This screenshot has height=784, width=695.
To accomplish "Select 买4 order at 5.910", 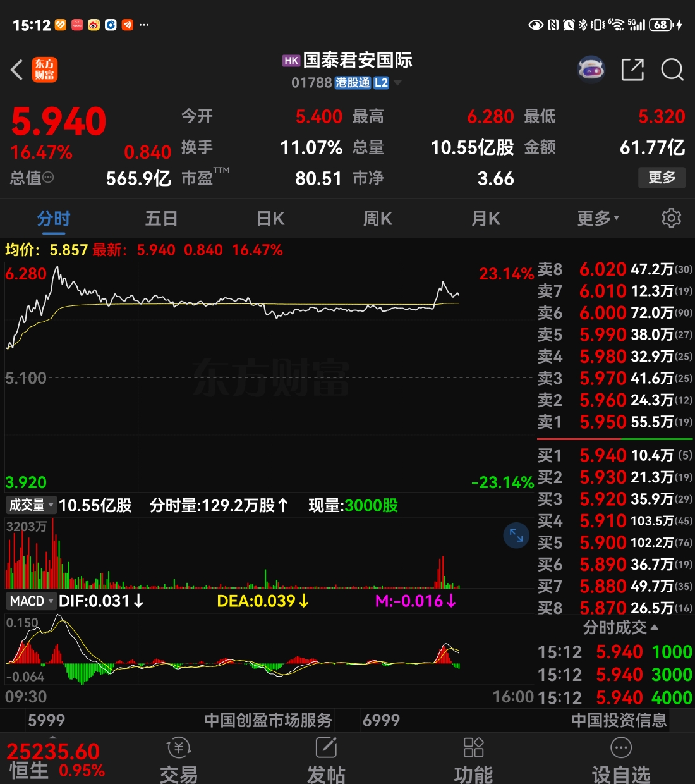I will (615, 521).
